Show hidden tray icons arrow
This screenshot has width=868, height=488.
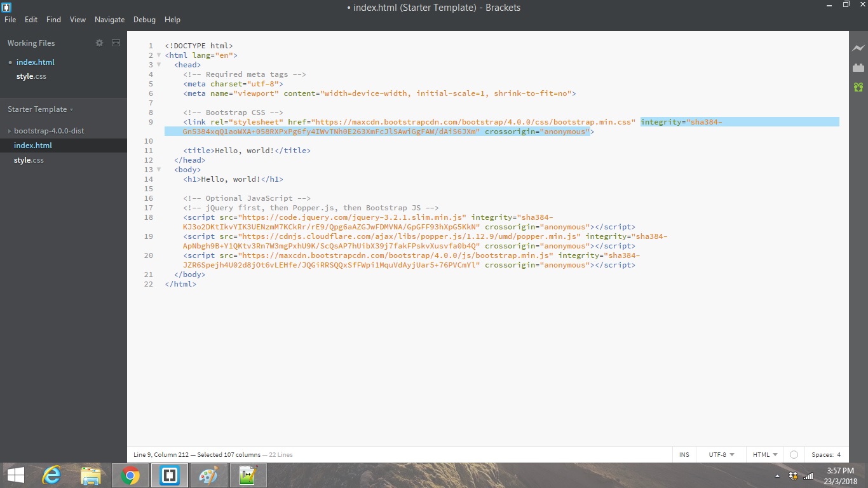(x=778, y=476)
